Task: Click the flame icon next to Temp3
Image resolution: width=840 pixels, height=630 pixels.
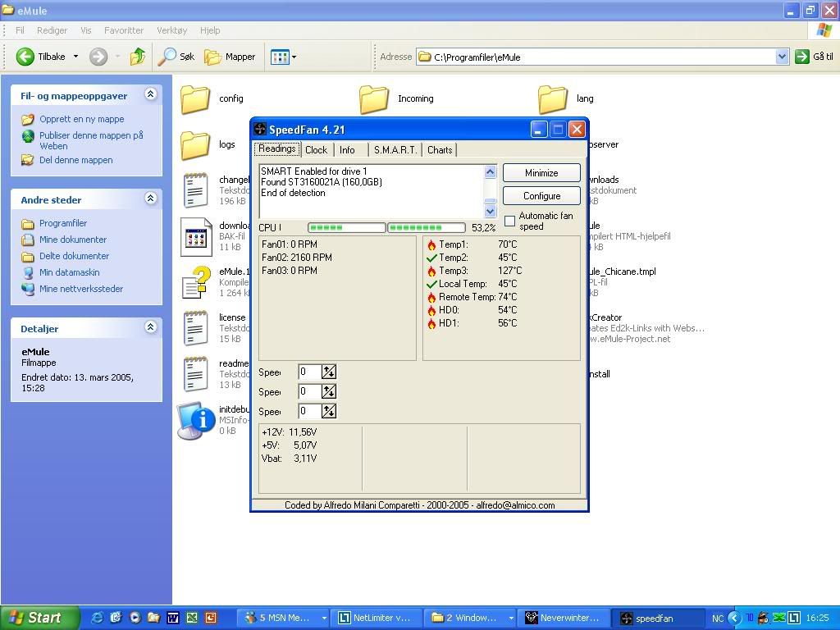Action: [431, 271]
